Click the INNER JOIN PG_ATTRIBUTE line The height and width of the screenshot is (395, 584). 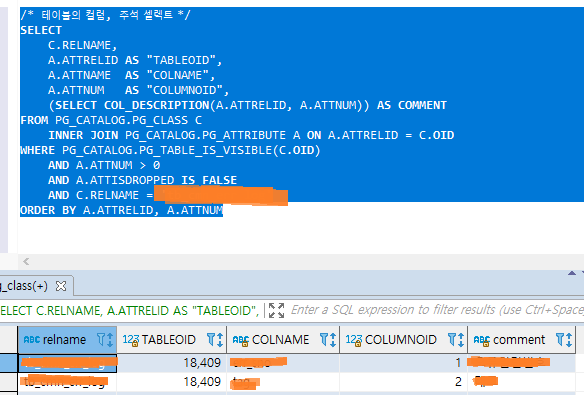251,135
